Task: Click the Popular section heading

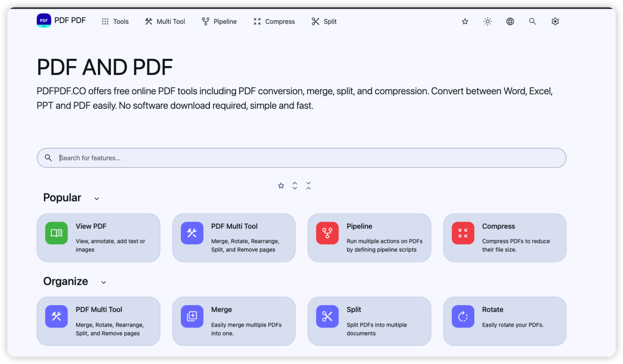Action: point(62,198)
